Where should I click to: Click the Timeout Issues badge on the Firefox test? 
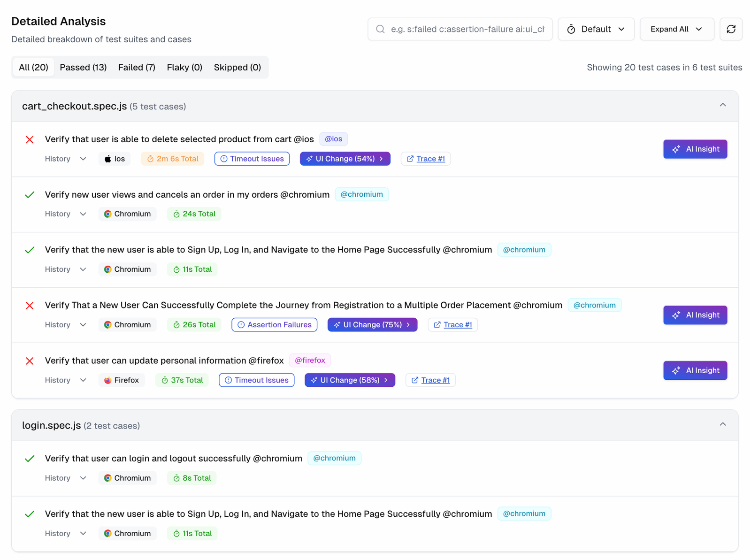pos(256,380)
